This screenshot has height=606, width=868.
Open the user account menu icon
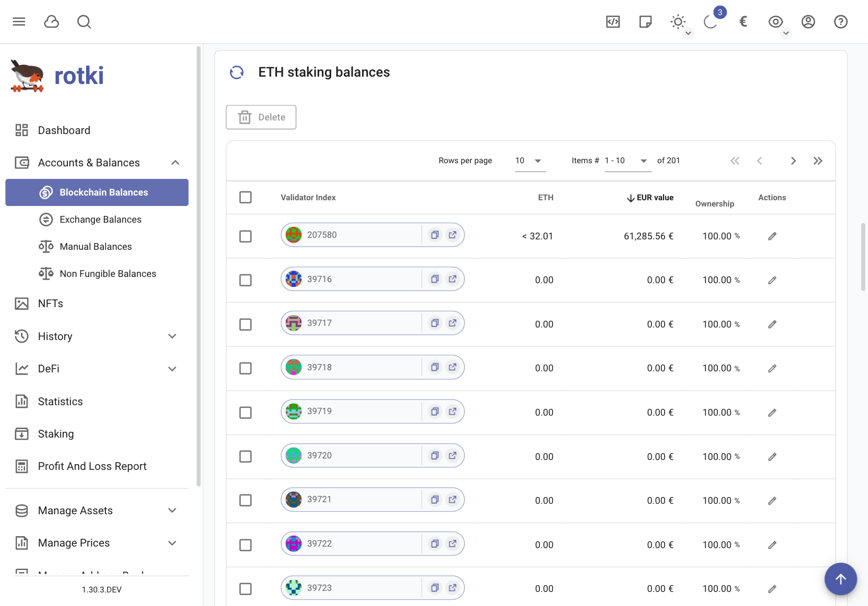tap(808, 21)
